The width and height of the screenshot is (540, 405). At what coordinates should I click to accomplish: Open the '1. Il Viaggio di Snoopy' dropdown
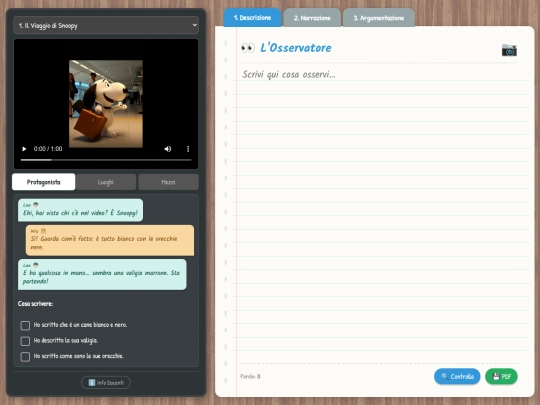[x=106, y=25]
